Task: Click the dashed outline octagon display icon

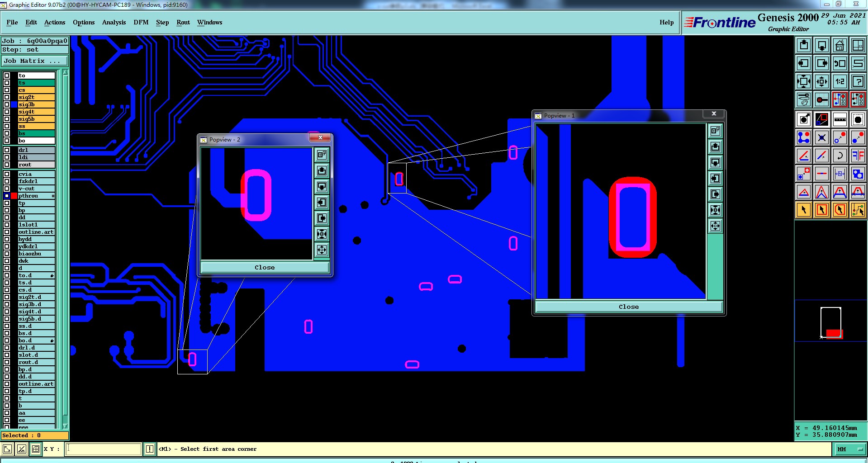Action: [x=858, y=119]
